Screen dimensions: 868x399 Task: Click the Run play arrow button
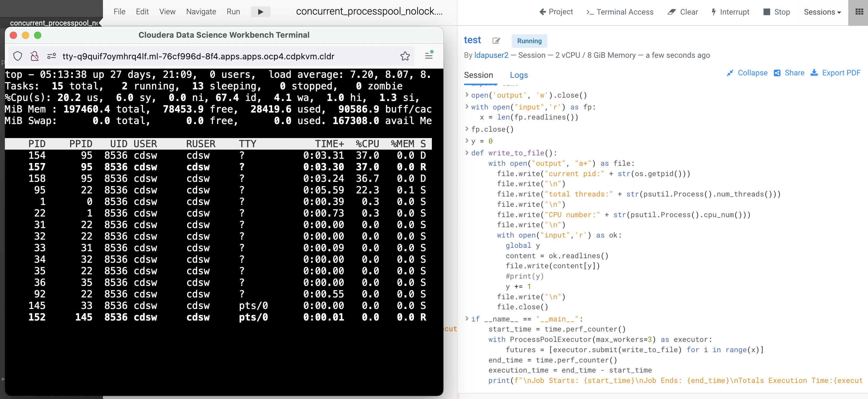click(x=260, y=12)
